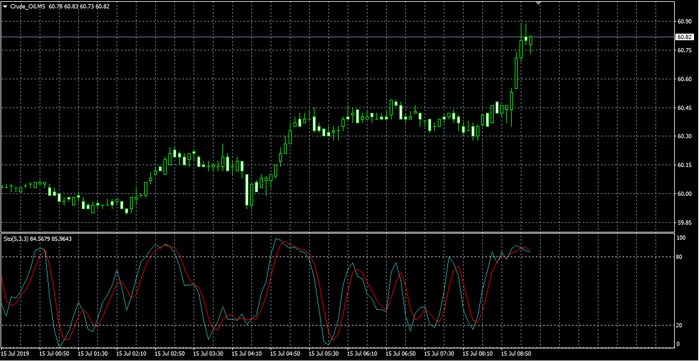Click the 60.90 price axis label
Image resolution: width=700 pixels, height=361 pixels.
[683, 21]
